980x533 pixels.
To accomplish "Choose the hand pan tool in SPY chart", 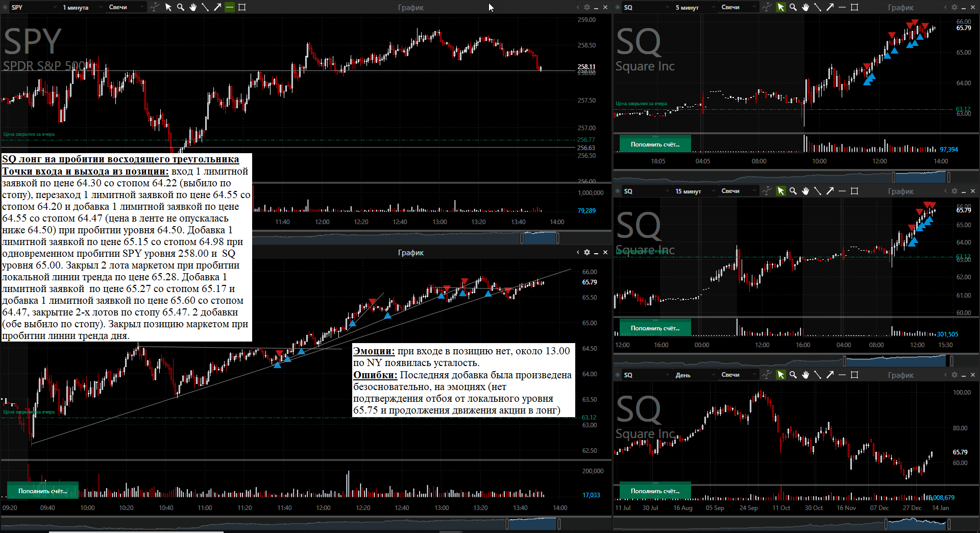I will click(x=193, y=7).
